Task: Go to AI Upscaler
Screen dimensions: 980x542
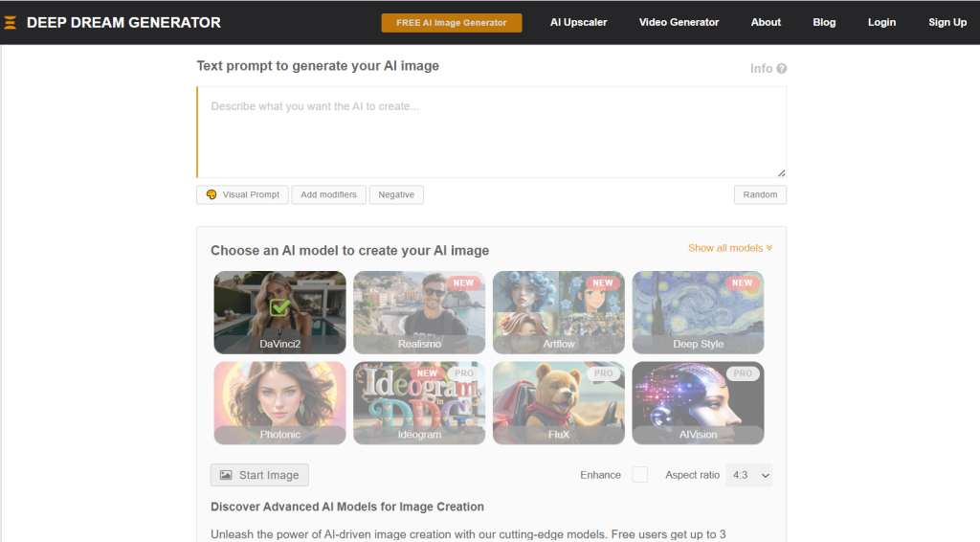Action: (578, 23)
